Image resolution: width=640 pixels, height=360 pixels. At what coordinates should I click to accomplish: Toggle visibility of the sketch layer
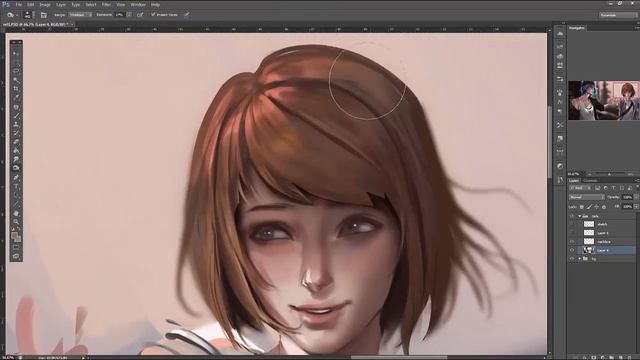click(x=572, y=224)
